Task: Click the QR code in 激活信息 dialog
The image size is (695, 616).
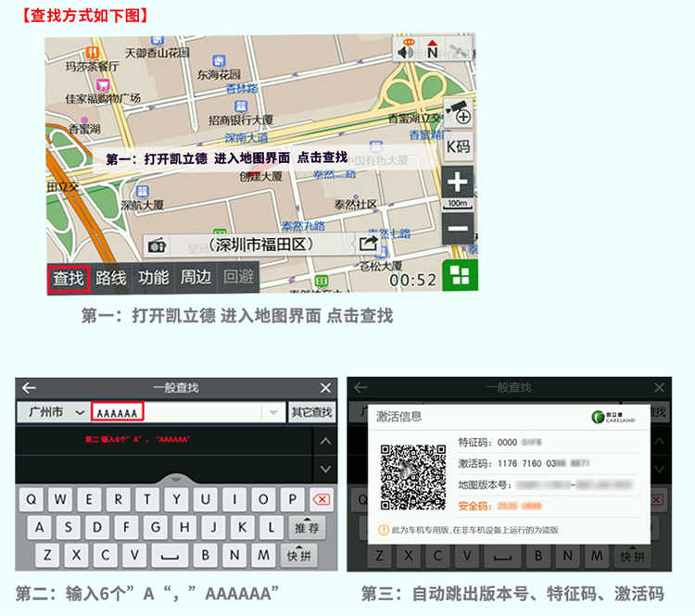Action: [413, 477]
